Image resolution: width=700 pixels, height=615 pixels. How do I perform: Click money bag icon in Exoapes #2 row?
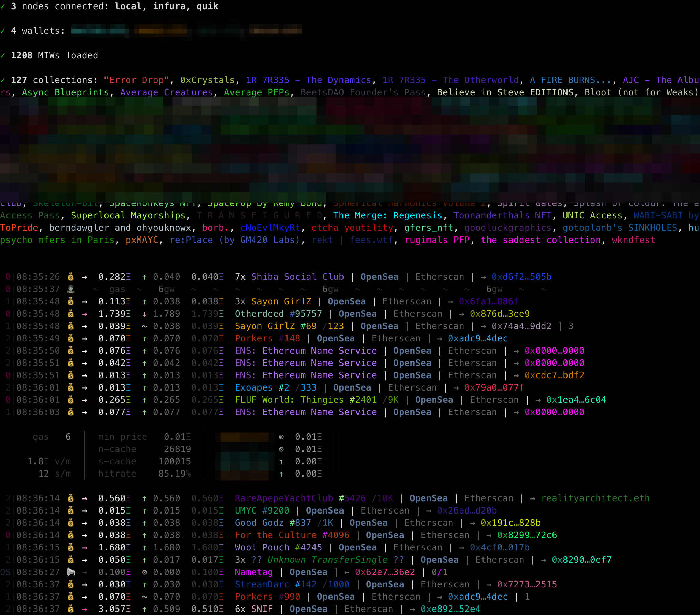tap(71, 387)
